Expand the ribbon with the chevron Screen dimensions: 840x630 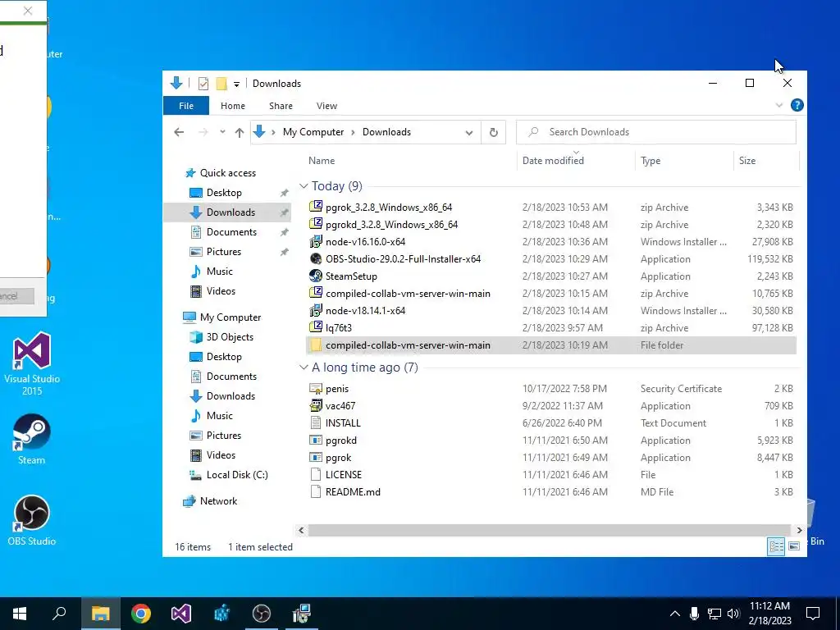point(779,106)
